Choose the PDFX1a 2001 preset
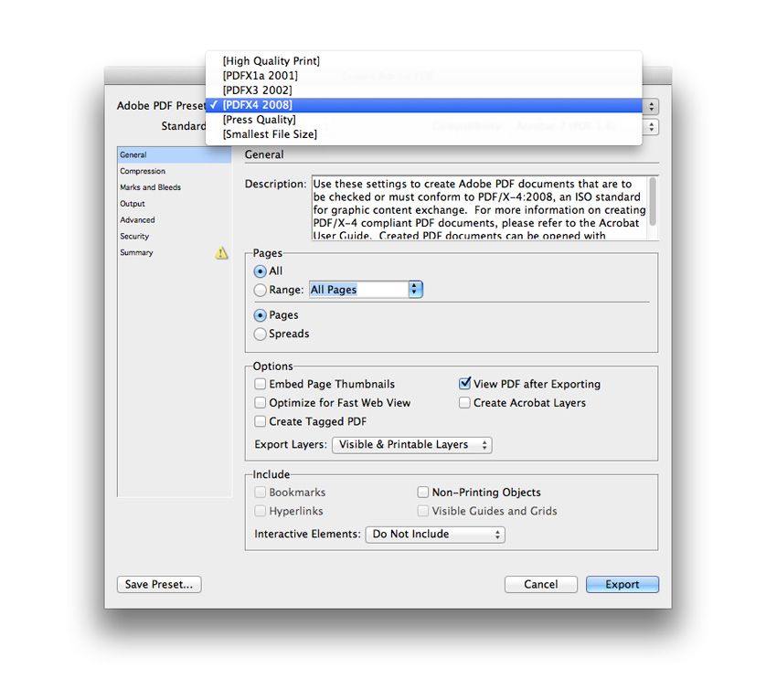Viewport: 777px width, 700px height. [x=423, y=76]
